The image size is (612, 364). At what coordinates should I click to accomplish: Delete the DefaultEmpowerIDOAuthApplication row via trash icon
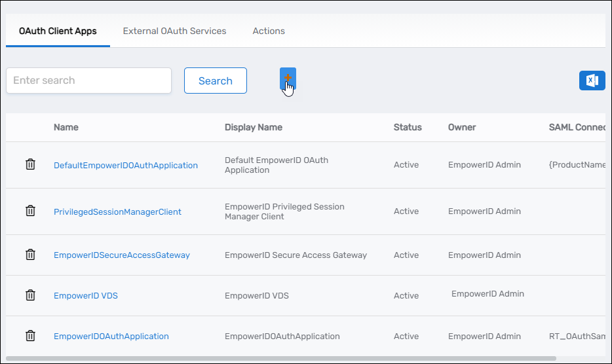pyautogui.click(x=30, y=164)
